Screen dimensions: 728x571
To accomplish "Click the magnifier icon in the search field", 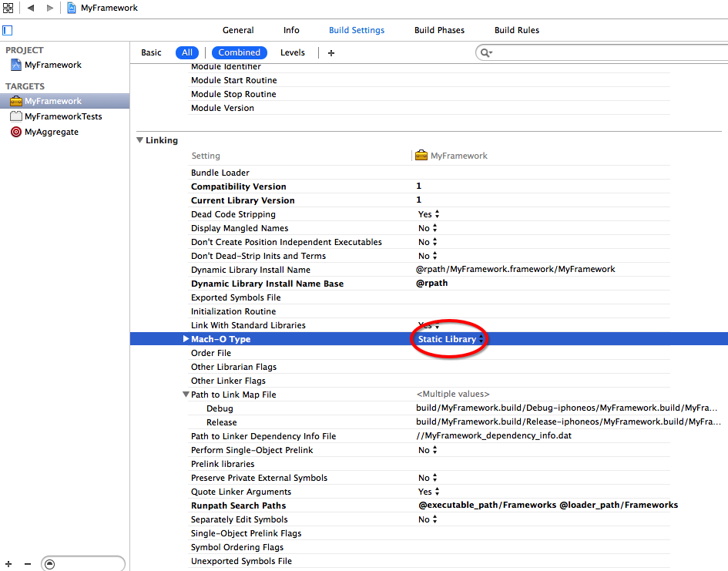I will (x=485, y=53).
